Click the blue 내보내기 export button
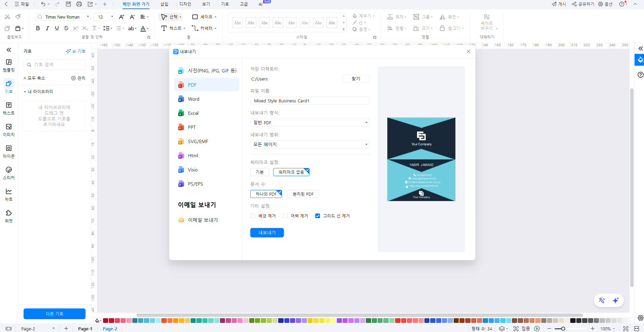The image size is (644, 332). [x=267, y=233]
